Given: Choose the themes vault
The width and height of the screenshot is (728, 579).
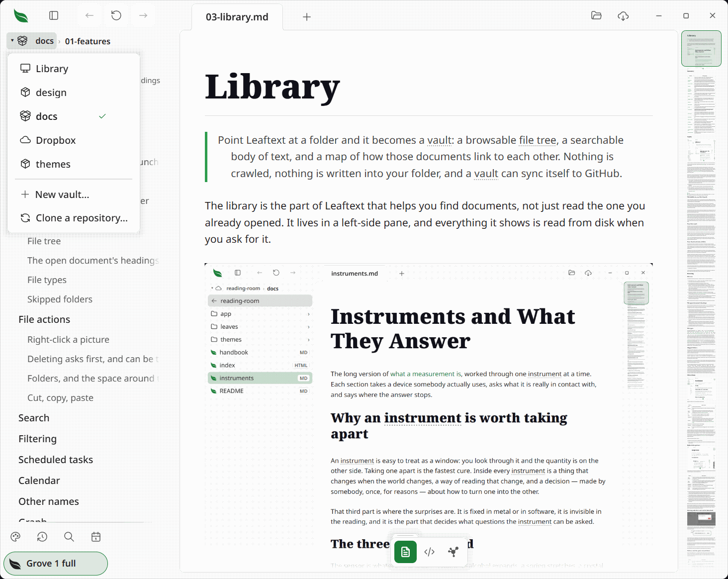Looking at the screenshot, I should 74,164.
